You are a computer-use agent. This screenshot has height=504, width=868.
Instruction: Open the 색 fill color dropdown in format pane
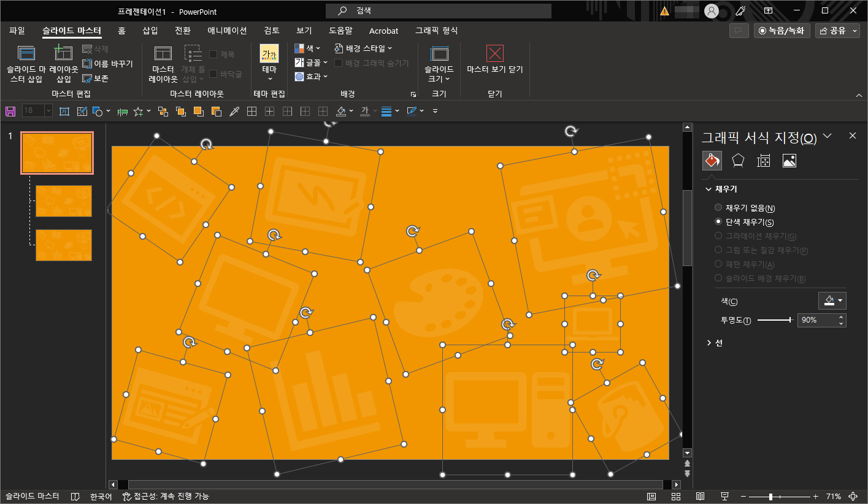coord(832,300)
